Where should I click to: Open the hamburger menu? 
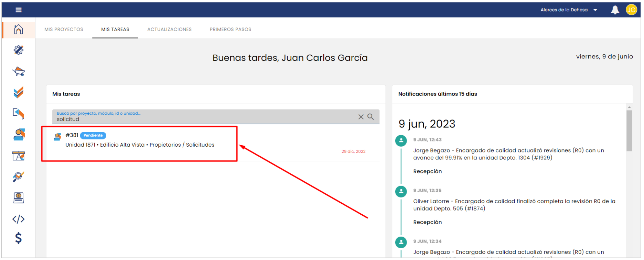click(x=19, y=10)
